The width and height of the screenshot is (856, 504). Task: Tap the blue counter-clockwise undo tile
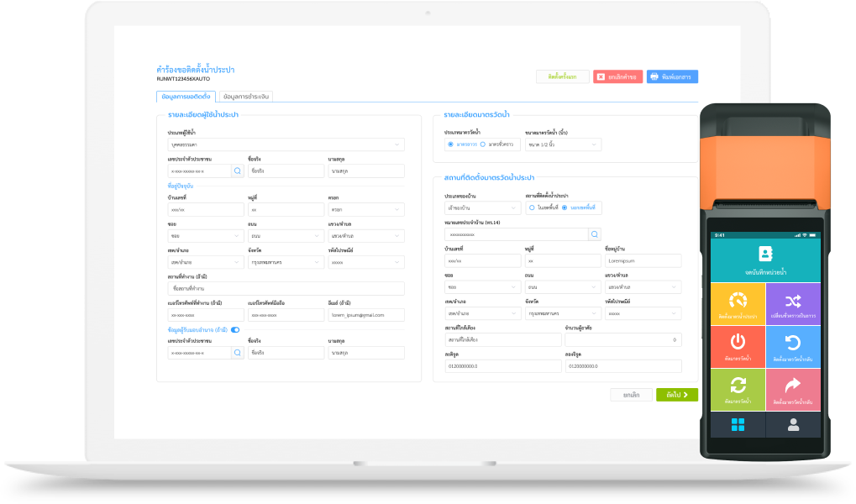tap(792, 344)
